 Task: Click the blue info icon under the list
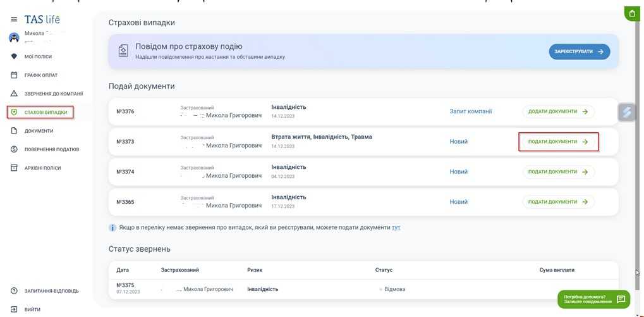pos(112,227)
